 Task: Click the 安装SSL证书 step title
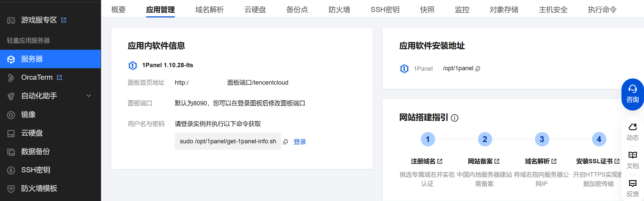[594, 161]
